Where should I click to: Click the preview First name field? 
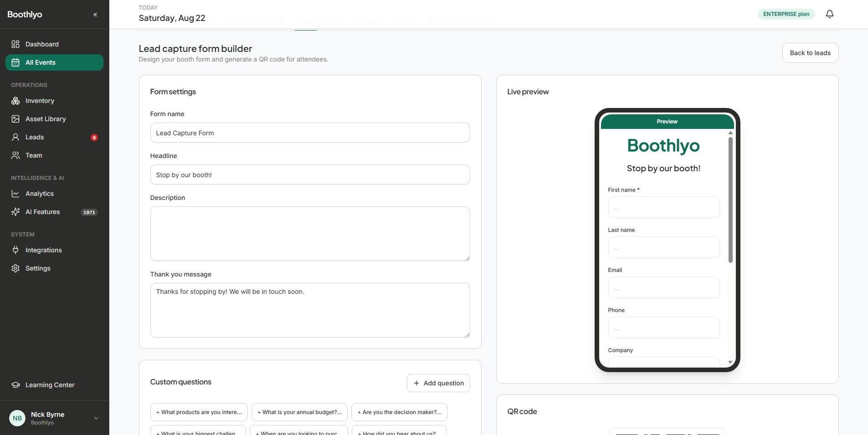pos(663,207)
